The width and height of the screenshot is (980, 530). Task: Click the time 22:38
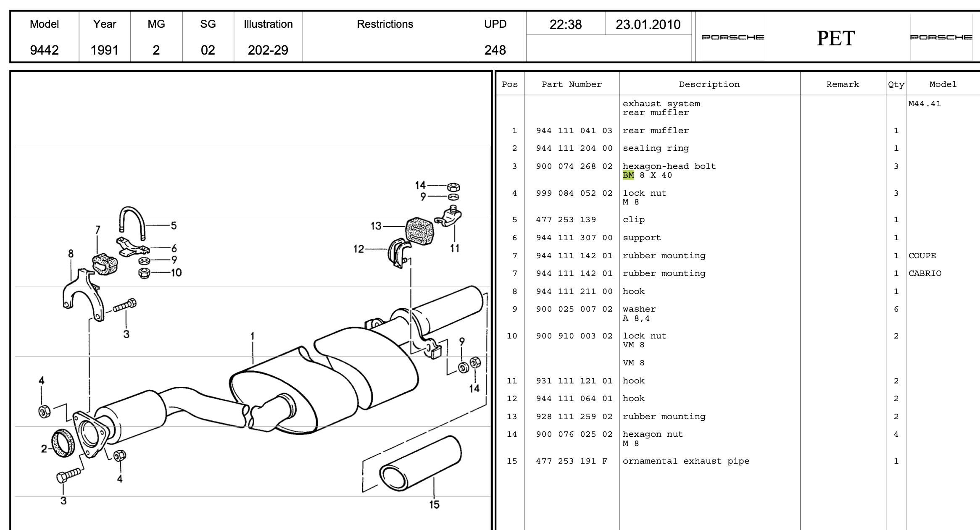tap(566, 24)
